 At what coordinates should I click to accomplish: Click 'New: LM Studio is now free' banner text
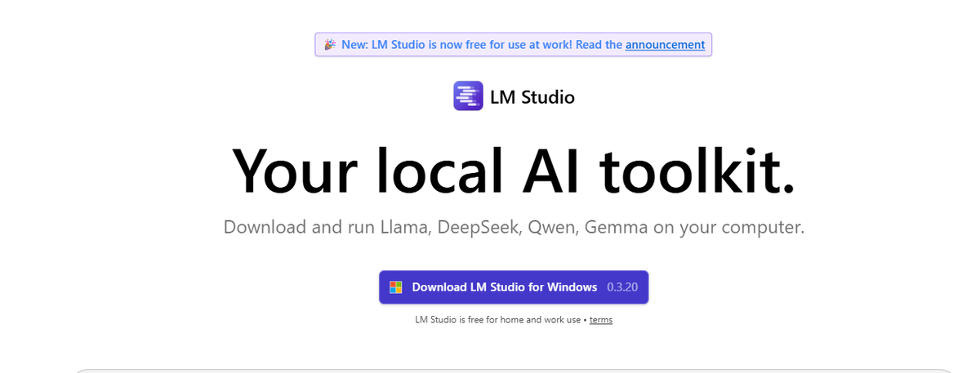tap(482, 45)
